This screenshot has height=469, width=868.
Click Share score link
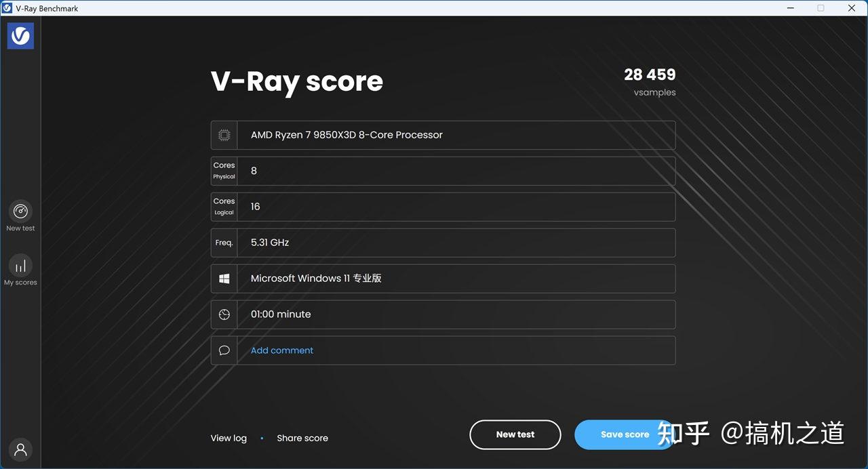point(302,438)
